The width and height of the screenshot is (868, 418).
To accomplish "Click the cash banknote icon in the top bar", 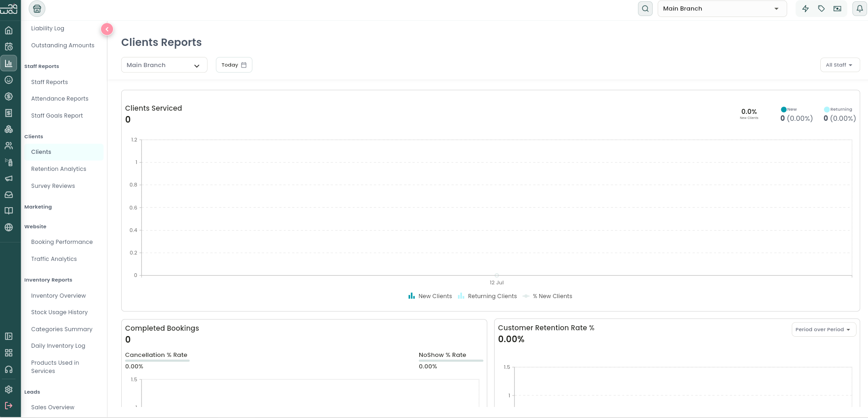I will [838, 9].
